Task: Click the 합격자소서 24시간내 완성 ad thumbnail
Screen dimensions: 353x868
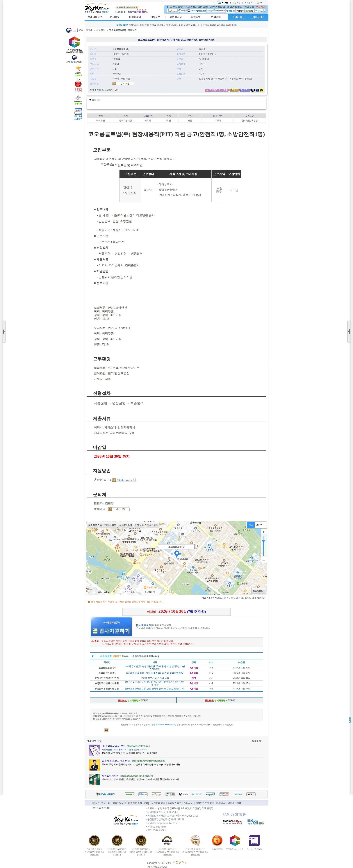Action: [x=94, y=765]
